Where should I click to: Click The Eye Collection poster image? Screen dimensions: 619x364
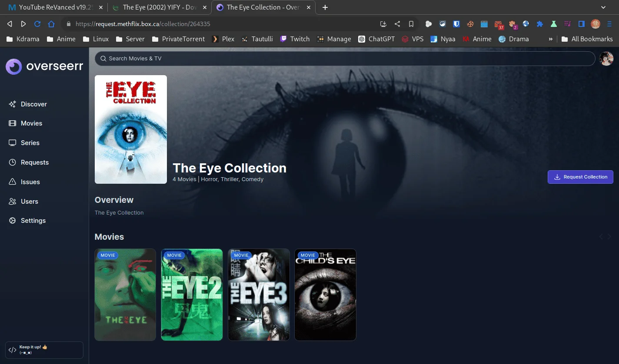(131, 129)
